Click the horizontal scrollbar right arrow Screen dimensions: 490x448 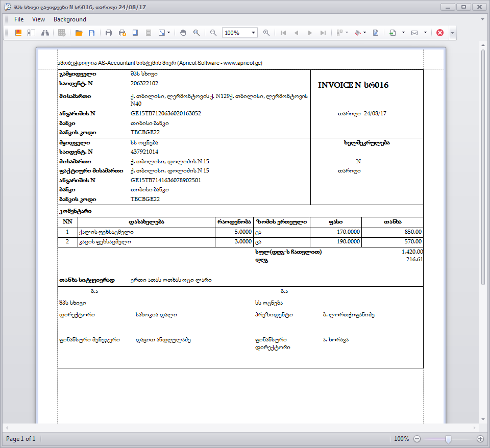[474, 428]
